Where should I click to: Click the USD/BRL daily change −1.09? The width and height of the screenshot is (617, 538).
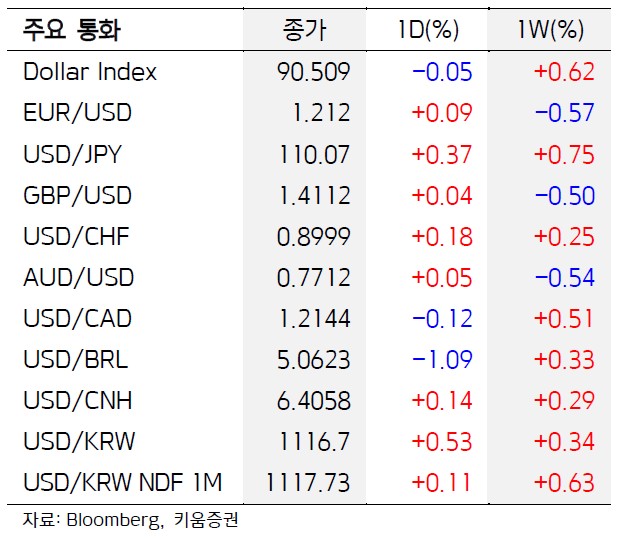(441, 360)
